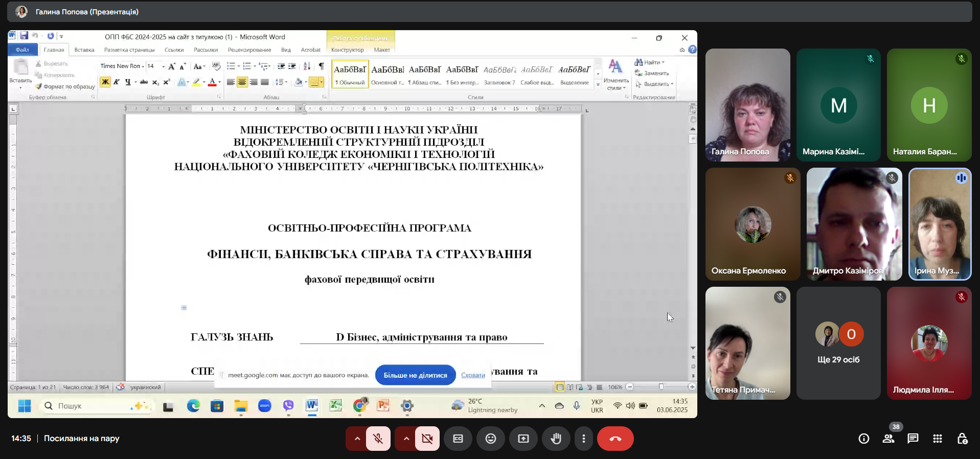The image size is (980, 459).
Task: Open the borders dropdown arrow
Action: tap(322, 82)
